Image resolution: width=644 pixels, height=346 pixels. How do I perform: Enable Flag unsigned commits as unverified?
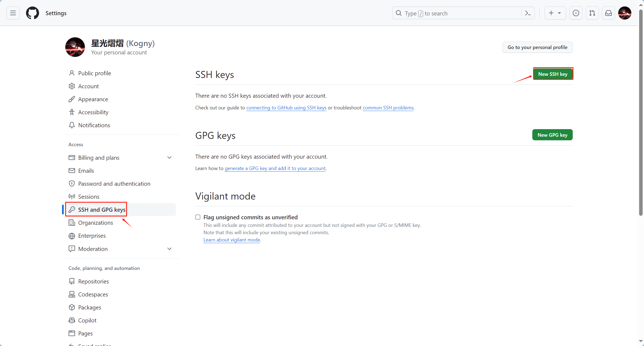pyautogui.click(x=198, y=217)
